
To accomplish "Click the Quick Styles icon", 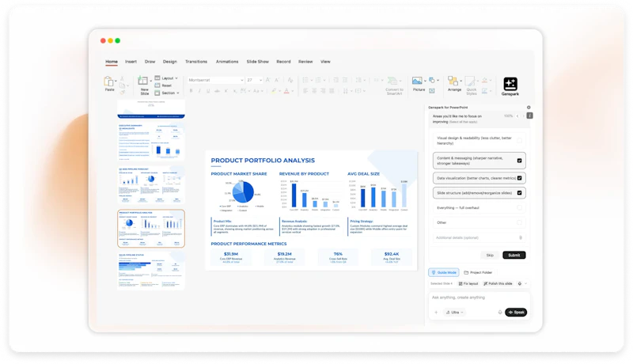I will point(470,81).
